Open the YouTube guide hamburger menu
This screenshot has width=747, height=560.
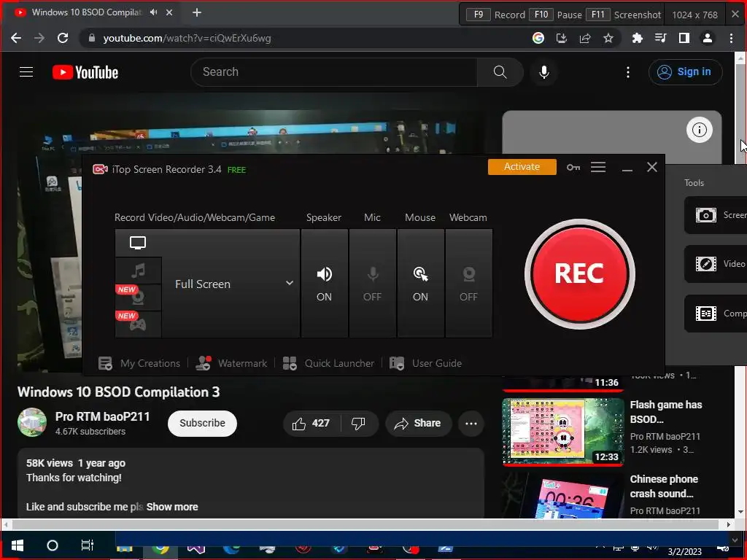pos(26,72)
